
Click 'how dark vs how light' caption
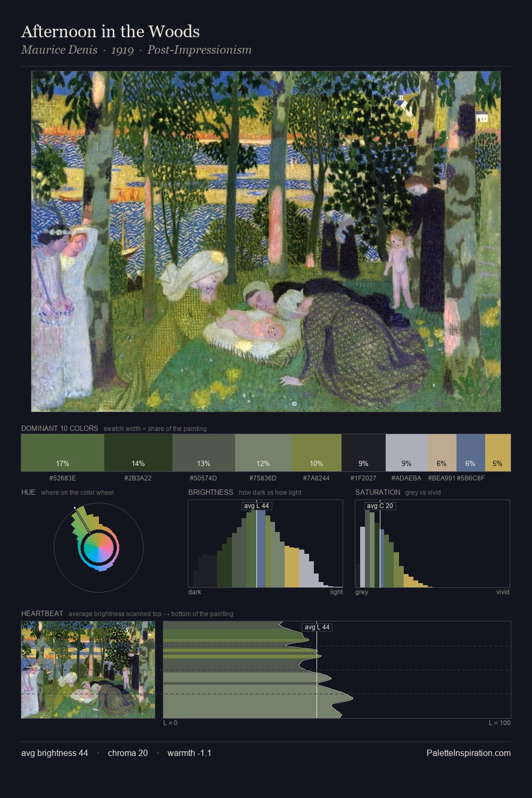click(x=270, y=493)
